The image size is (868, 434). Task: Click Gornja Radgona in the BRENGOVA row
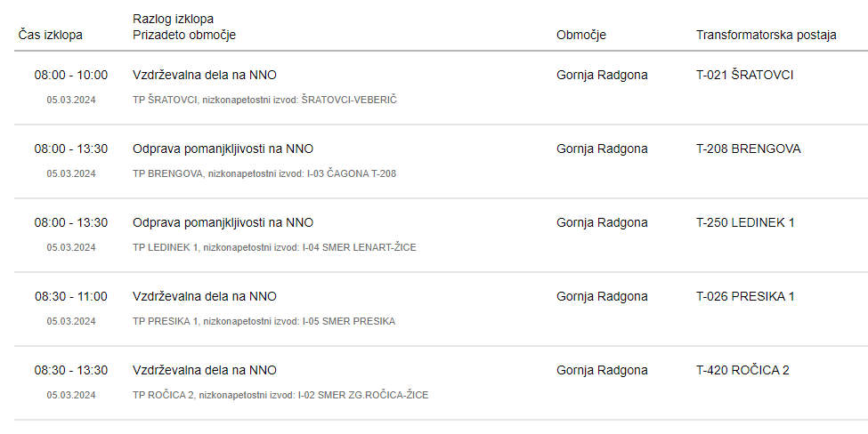tap(602, 149)
